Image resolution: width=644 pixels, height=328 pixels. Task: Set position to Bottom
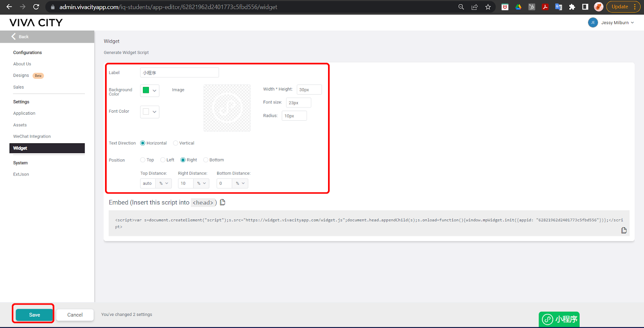pyautogui.click(x=206, y=160)
